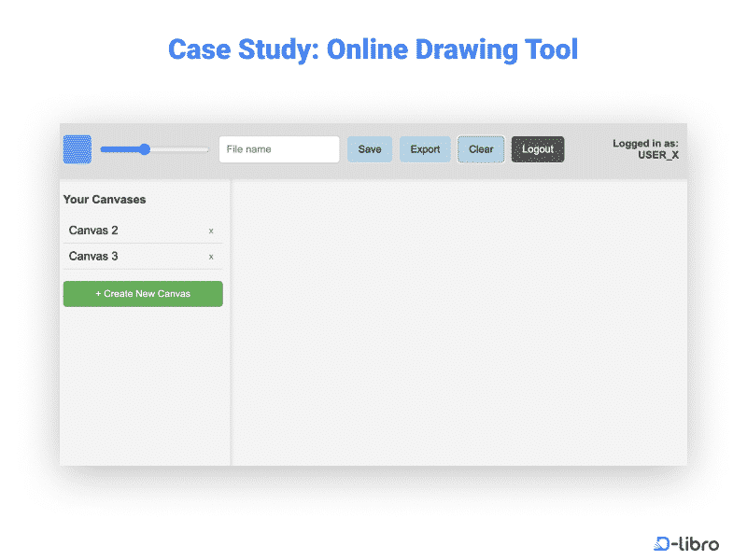Click the Your Canvases panel heading
This screenshot has width=747, height=560.
click(x=104, y=199)
